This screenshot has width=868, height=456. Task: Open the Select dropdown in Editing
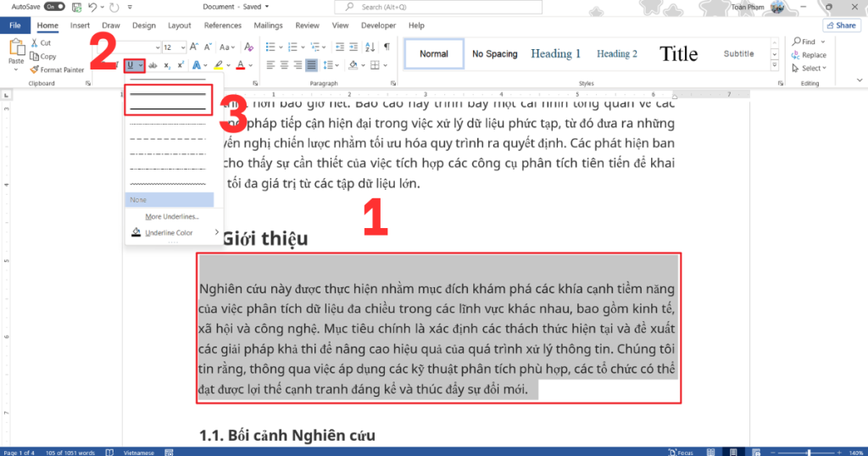809,68
